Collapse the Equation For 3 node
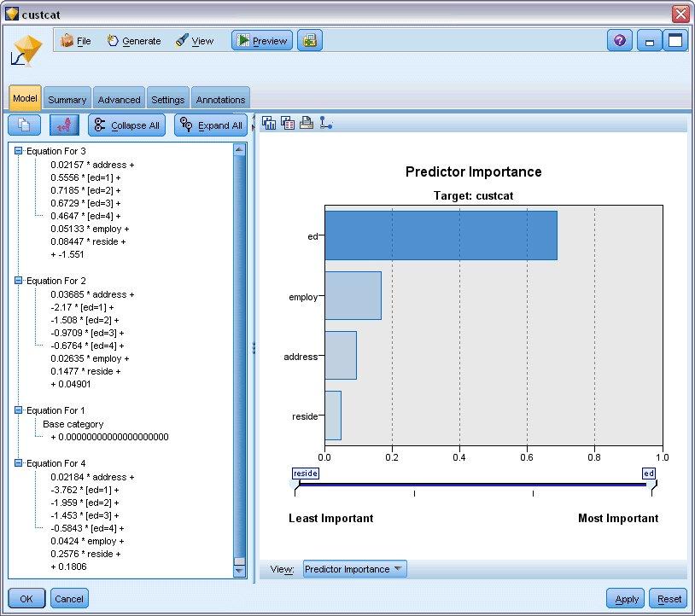695x616 pixels. [x=18, y=151]
